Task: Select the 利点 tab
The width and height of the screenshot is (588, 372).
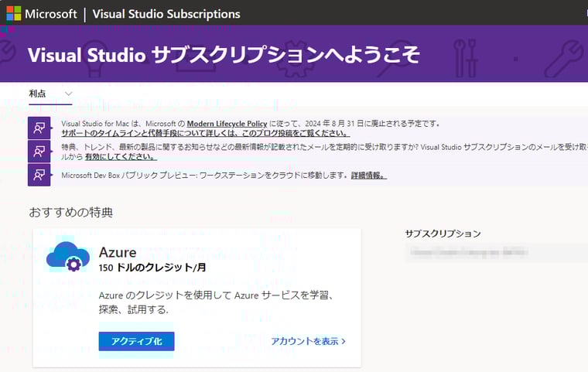Action: 37,94
